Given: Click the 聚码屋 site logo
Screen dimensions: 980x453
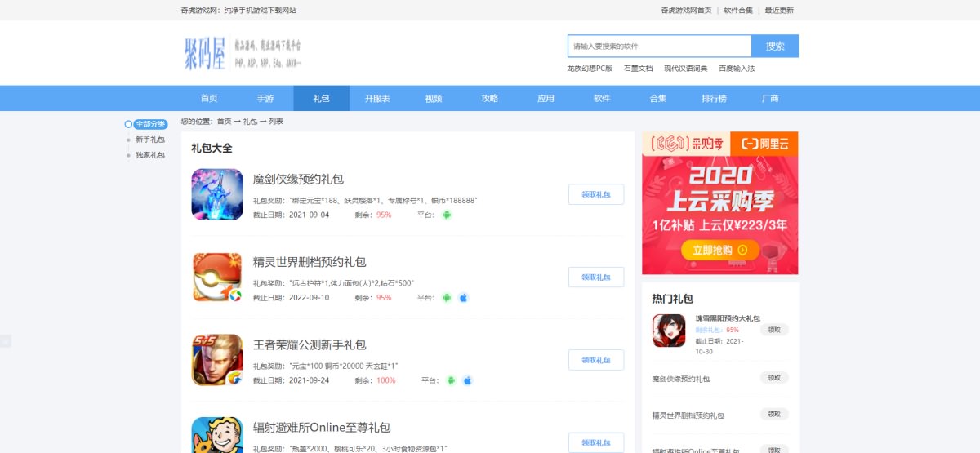Looking at the screenshot, I should point(243,52).
